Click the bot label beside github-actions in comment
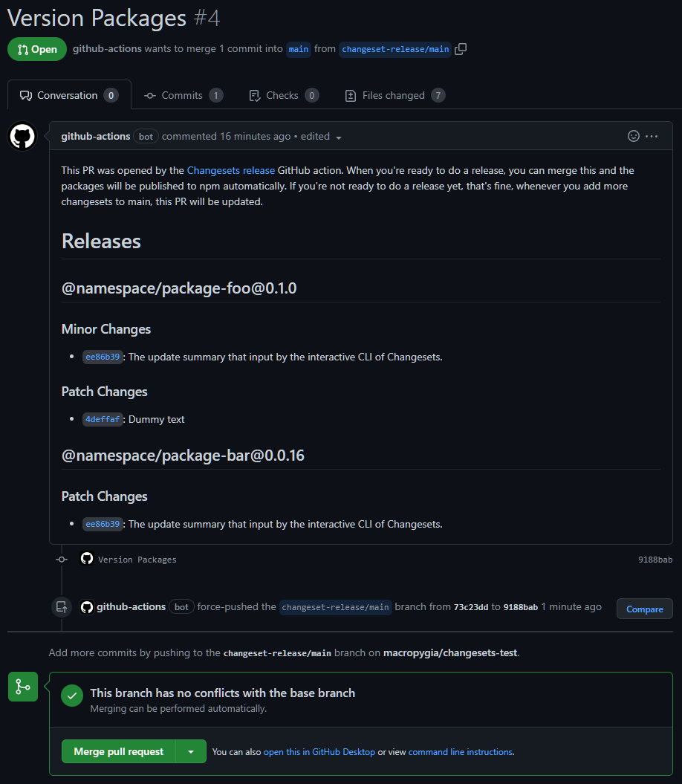The image size is (682, 784). pos(146,136)
